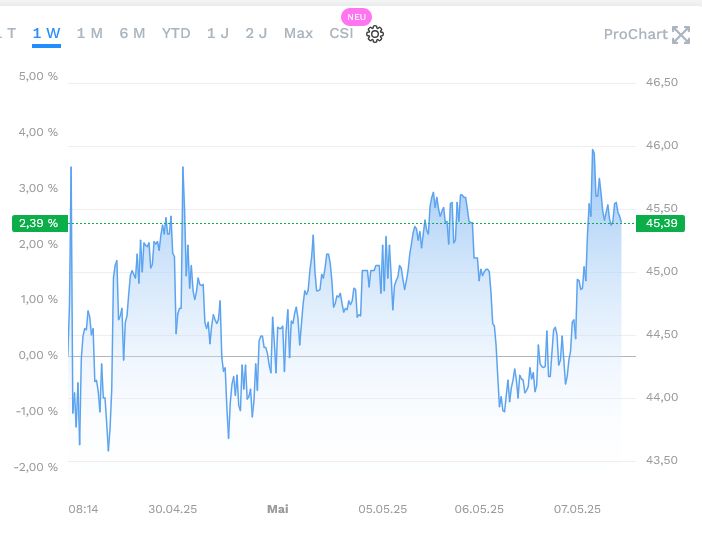Open the CSI chart tab

[x=341, y=34]
